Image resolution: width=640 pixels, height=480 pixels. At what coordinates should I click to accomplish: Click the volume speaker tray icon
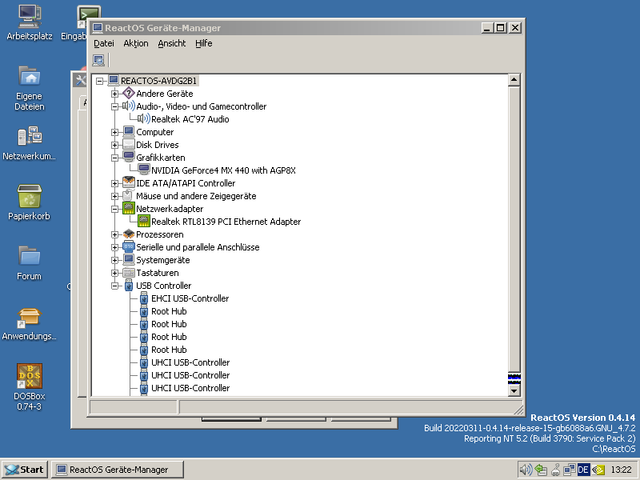pyautogui.click(x=525, y=469)
